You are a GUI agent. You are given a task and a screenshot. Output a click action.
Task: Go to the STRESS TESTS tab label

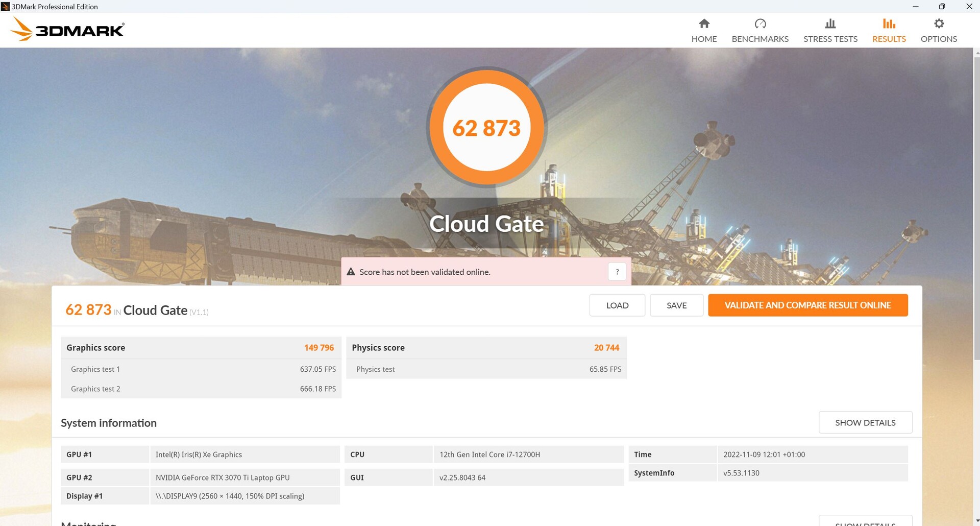tap(830, 39)
